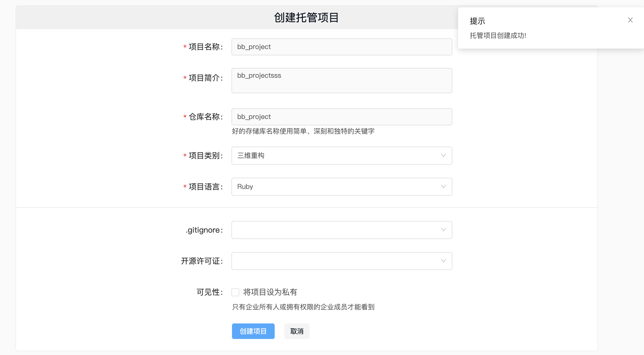Close the 提示 notification popup
The image size is (644, 355).
pyautogui.click(x=630, y=20)
